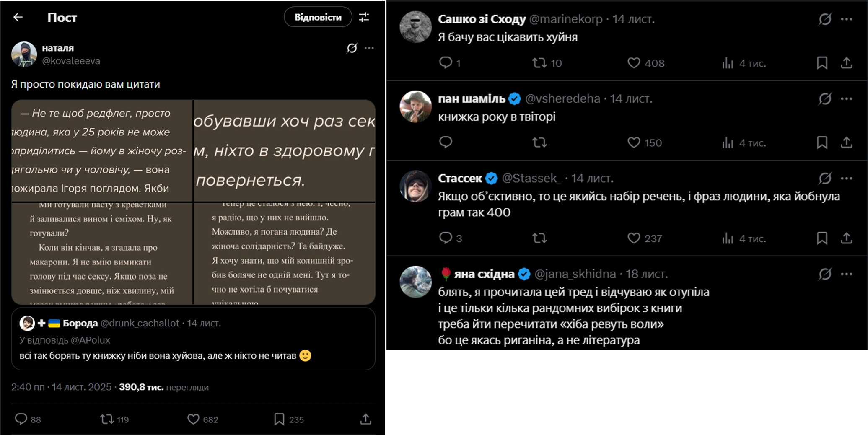Open the @kovaleeeva profile link
Viewport: 868px width, 435px height.
click(x=71, y=61)
